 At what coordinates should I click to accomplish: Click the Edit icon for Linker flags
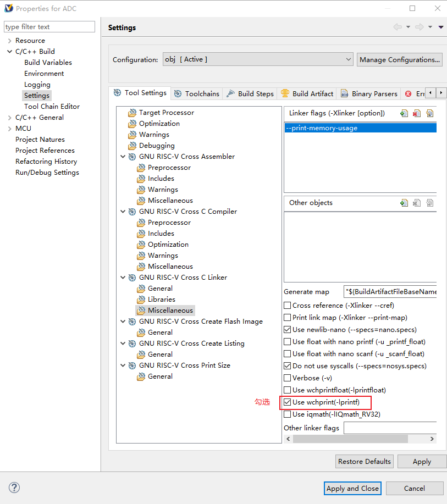430,113
